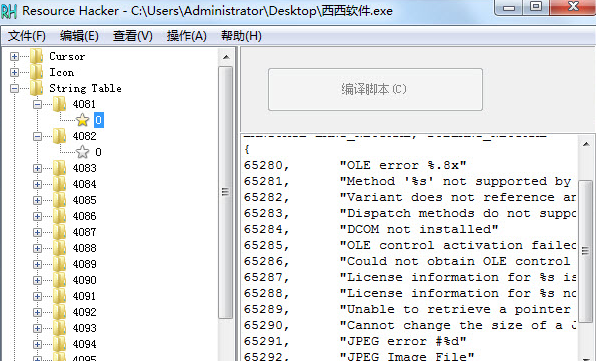Image resolution: width=596 pixels, height=361 pixels.
Task: Click the 4084 folder icon
Action: [x=59, y=184]
